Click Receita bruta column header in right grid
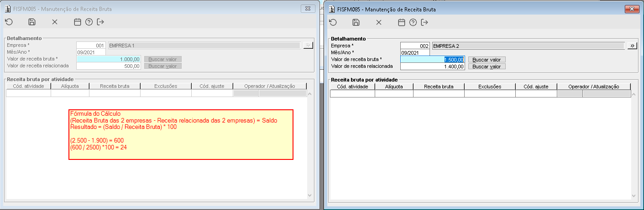 click(439, 86)
